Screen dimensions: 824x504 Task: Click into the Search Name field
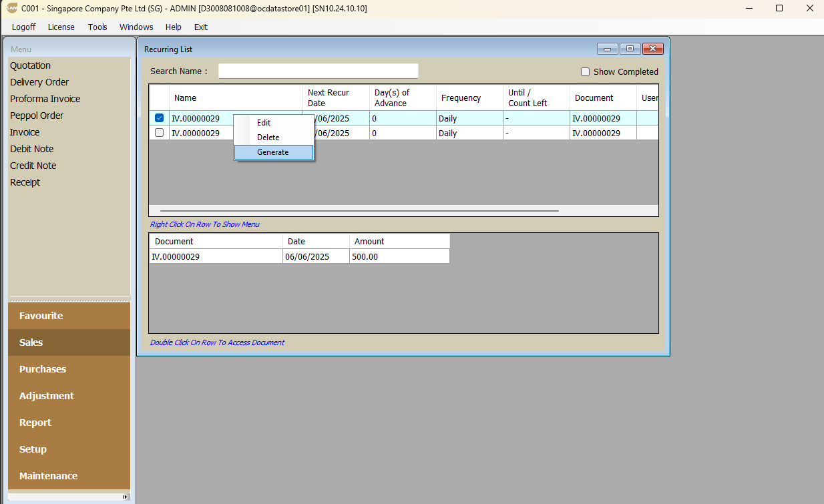tap(318, 71)
